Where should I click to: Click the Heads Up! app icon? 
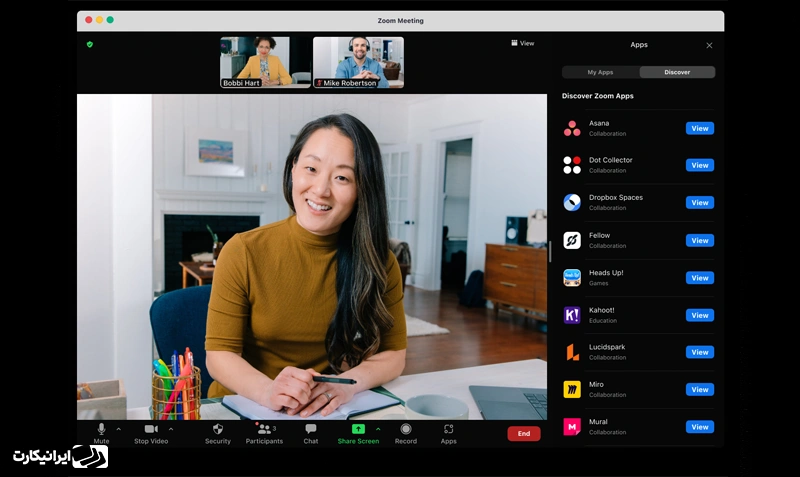point(572,278)
